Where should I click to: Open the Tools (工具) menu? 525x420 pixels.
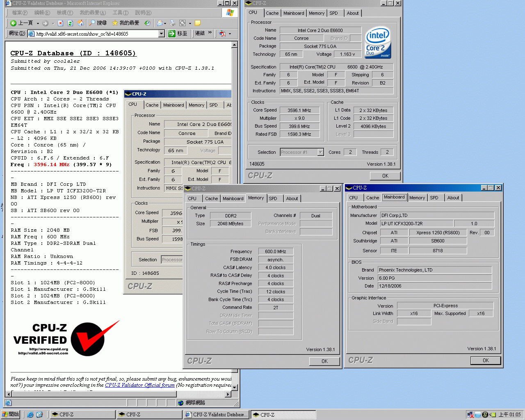pyautogui.click(x=120, y=13)
